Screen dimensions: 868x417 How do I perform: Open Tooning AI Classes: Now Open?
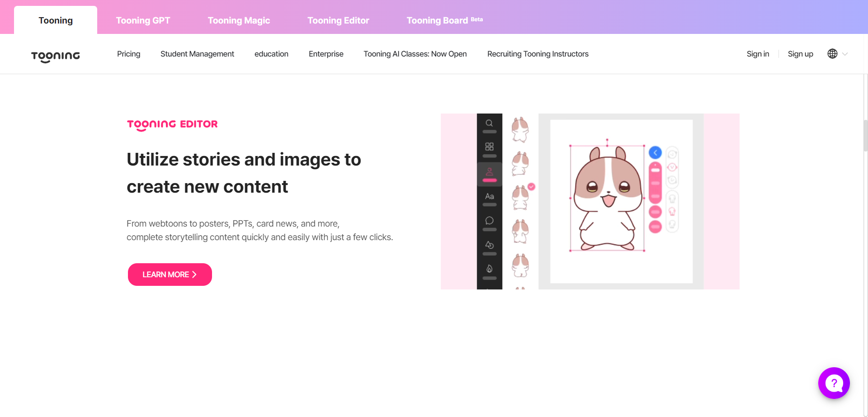pos(415,54)
